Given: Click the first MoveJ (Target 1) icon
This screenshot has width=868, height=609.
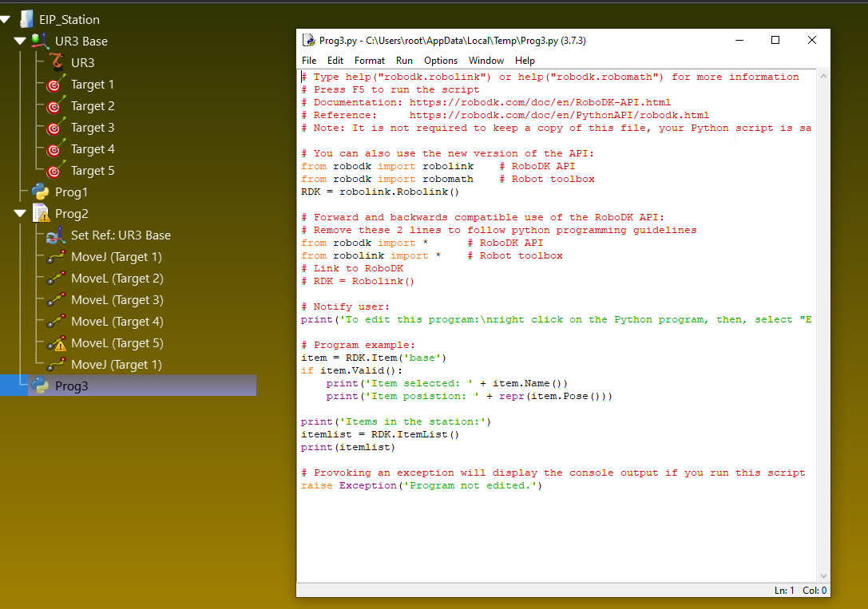Looking at the screenshot, I should (x=56, y=257).
